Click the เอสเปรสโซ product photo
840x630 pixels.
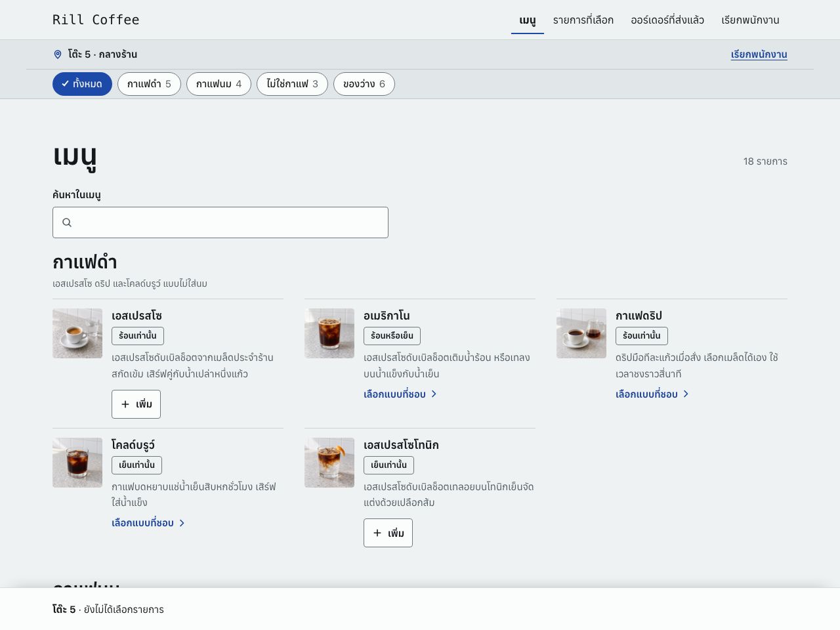click(x=77, y=333)
